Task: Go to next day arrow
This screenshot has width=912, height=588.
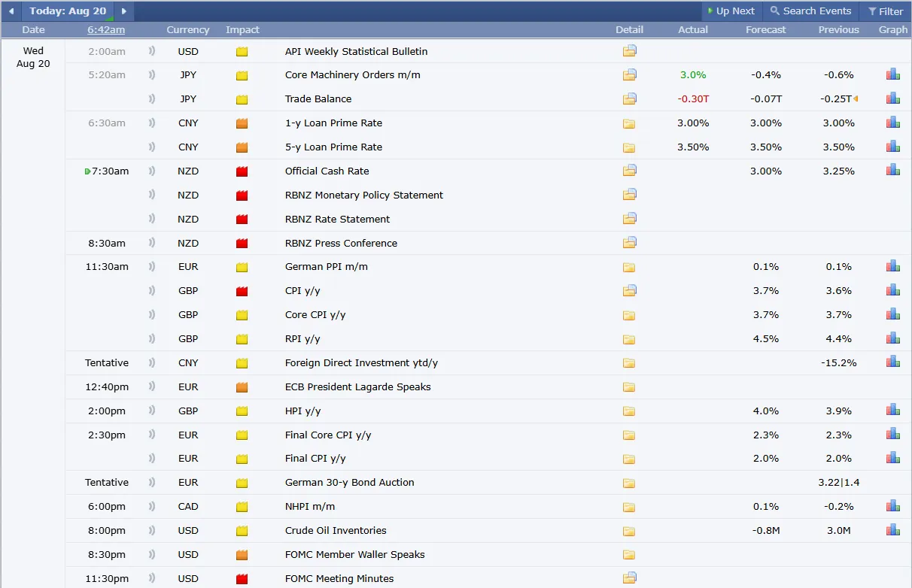Action: [x=124, y=11]
